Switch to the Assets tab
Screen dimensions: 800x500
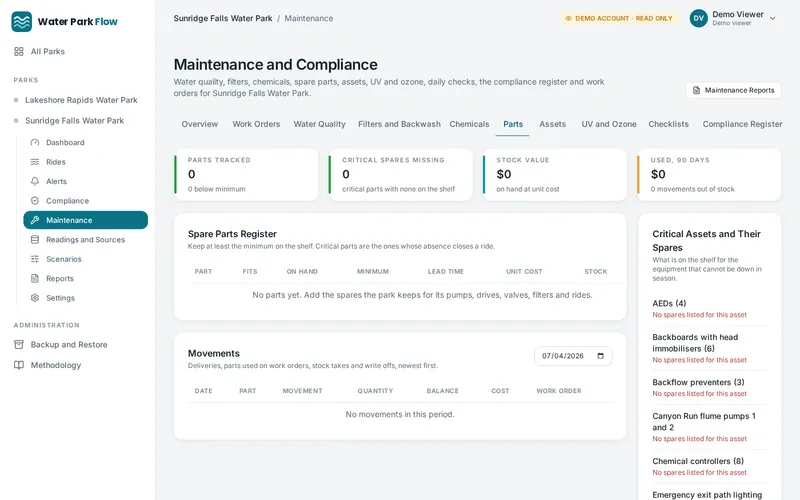click(x=553, y=124)
